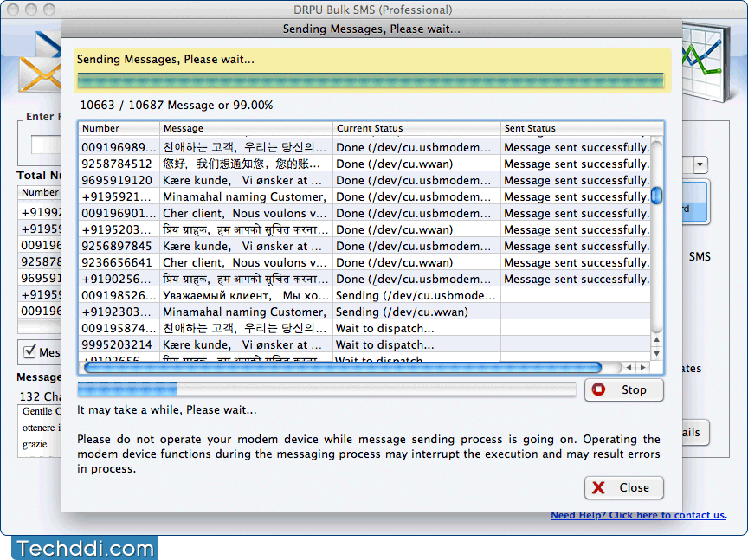748x560 pixels.
Task: Click the horizontal scrollbar thumb in status table
Action: click(x=343, y=367)
